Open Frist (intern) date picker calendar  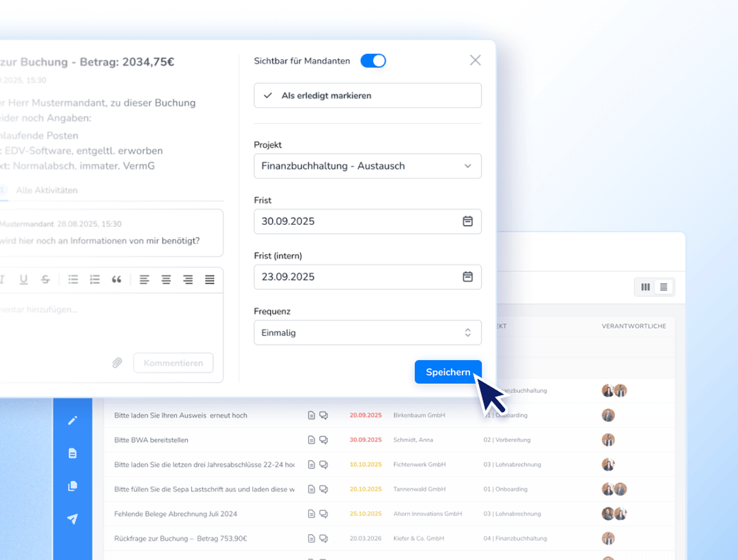click(467, 277)
